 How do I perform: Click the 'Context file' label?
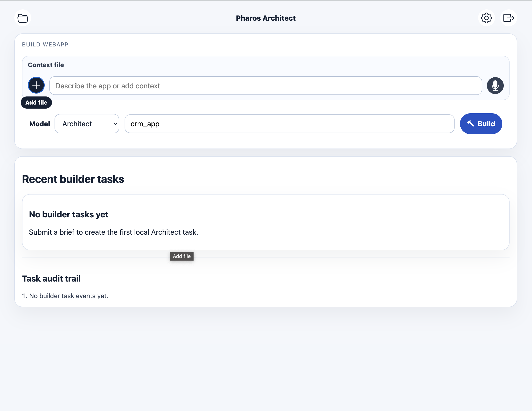46,65
